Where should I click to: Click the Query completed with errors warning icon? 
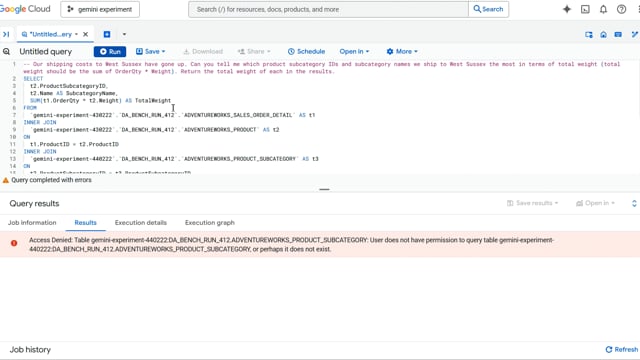tap(6, 180)
